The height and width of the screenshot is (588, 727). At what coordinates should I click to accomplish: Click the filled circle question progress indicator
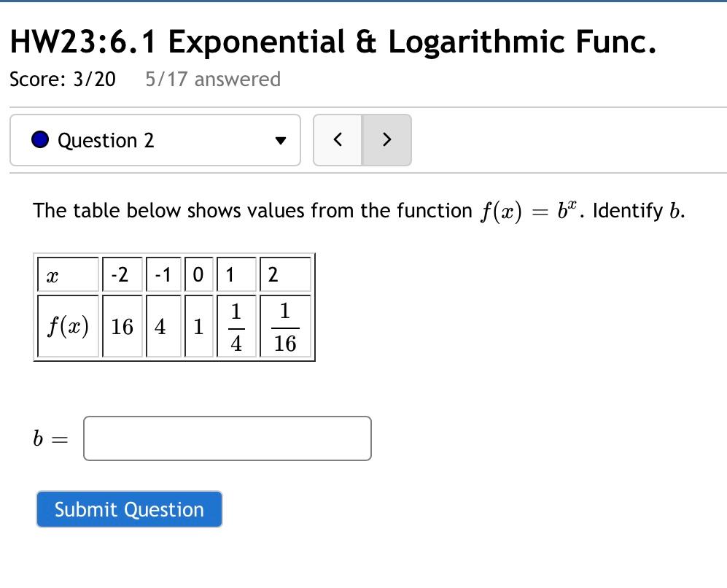[x=40, y=140]
